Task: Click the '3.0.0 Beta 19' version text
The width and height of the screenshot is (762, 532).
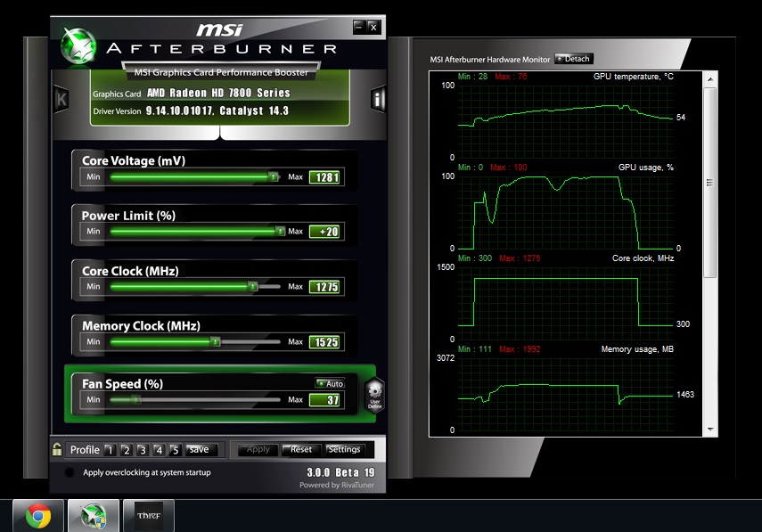Action: pos(340,472)
